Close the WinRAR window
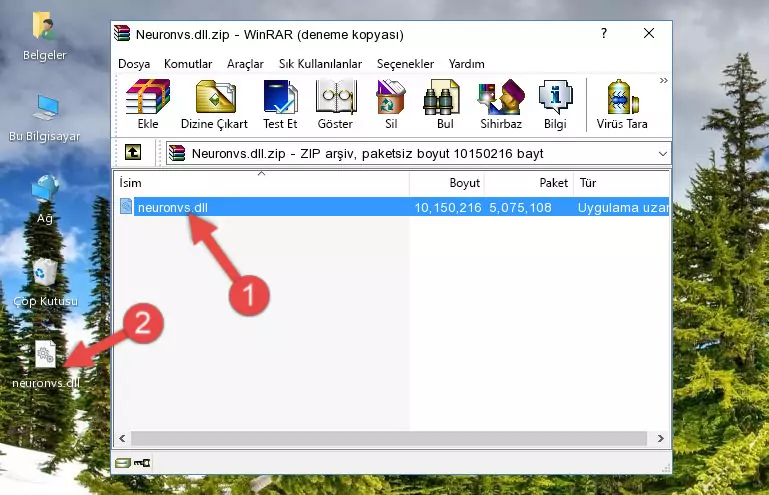769x495 pixels. pos(649,33)
